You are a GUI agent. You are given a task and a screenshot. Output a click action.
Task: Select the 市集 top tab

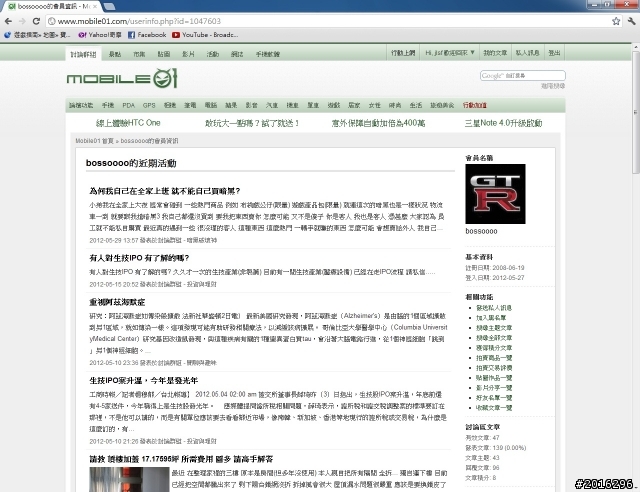(x=139, y=54)
